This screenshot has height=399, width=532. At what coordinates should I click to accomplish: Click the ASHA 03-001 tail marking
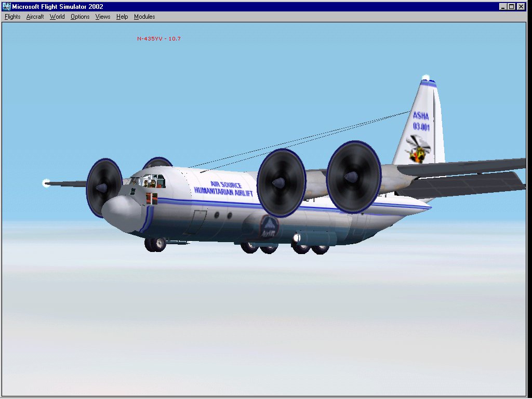click(x=421, y=121)
